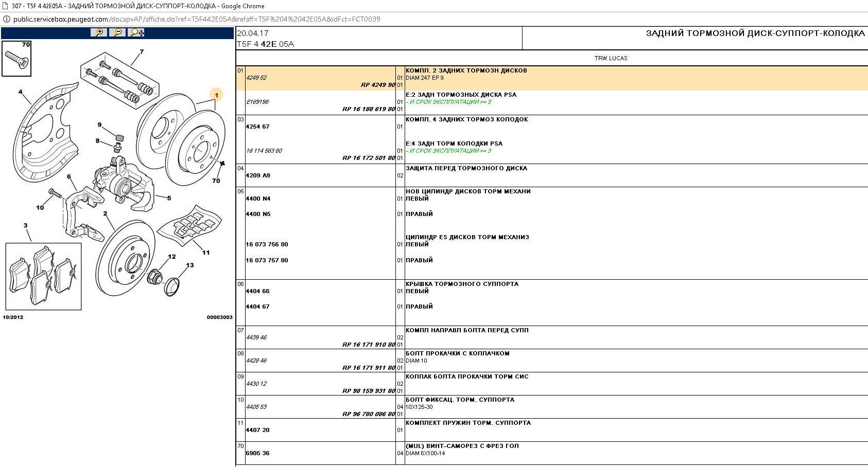Click callout 11 spring kit label
The image size is (868, 467).
point(206,253)
